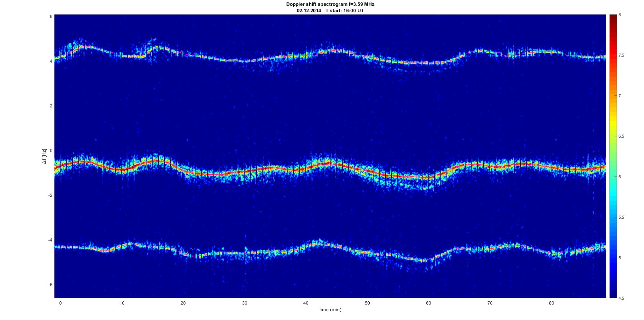This screenshot has height=320, width=644.
Task: Click x-axis tick label 0
Action: tap(60, 303)
